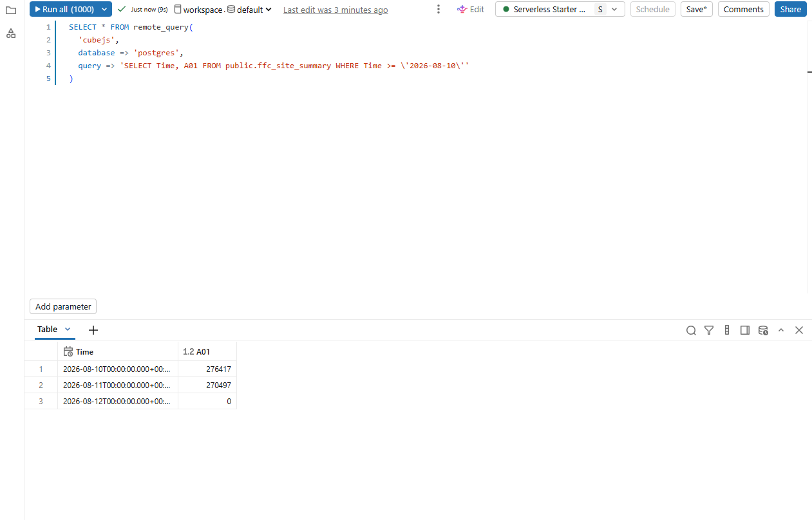Click the 'cubejs' string in editor
The height and width of the screenshot is (520, 812).
tap(97, 40)
